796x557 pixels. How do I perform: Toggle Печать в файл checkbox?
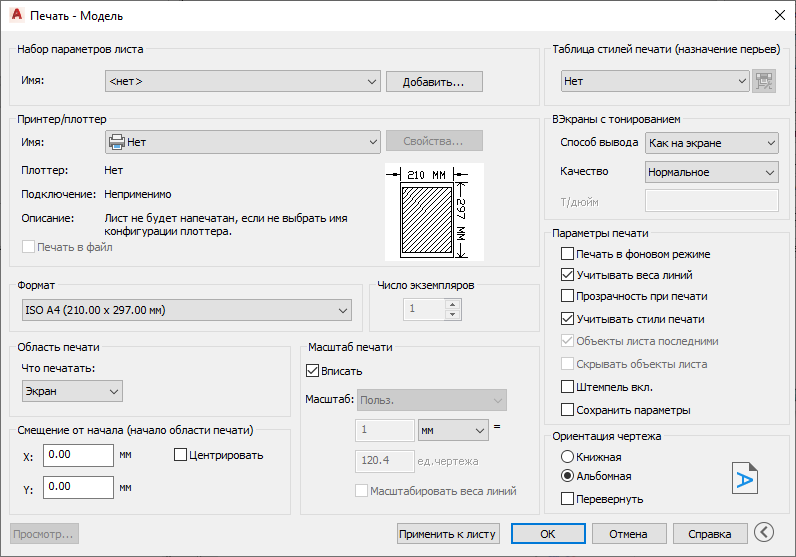tap(28, 247)
